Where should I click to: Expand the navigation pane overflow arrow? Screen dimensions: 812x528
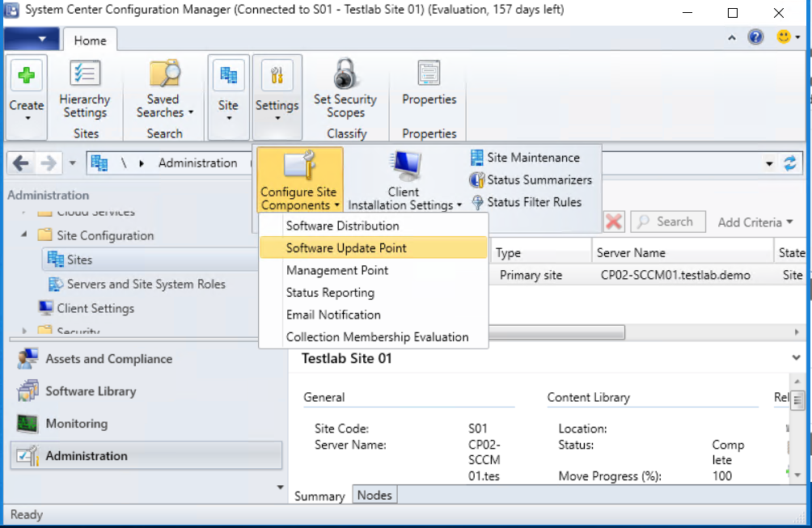pyautogui.click(x=280, y=487)
